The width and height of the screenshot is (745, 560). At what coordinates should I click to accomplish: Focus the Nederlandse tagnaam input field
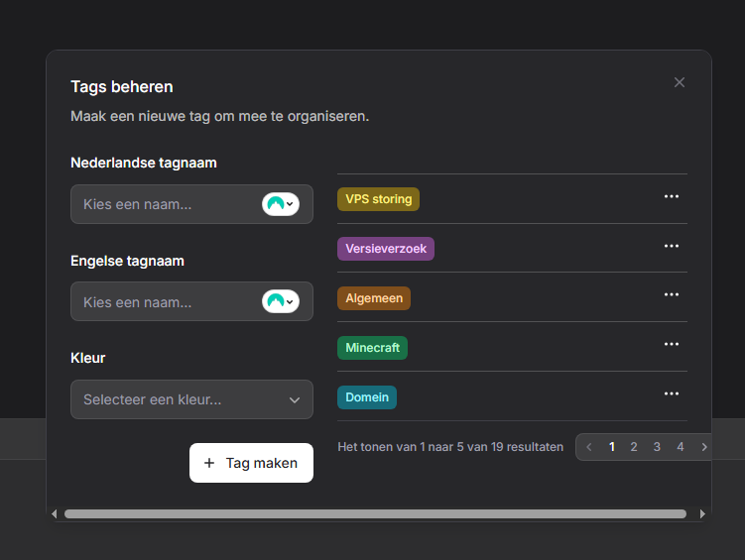164,204
